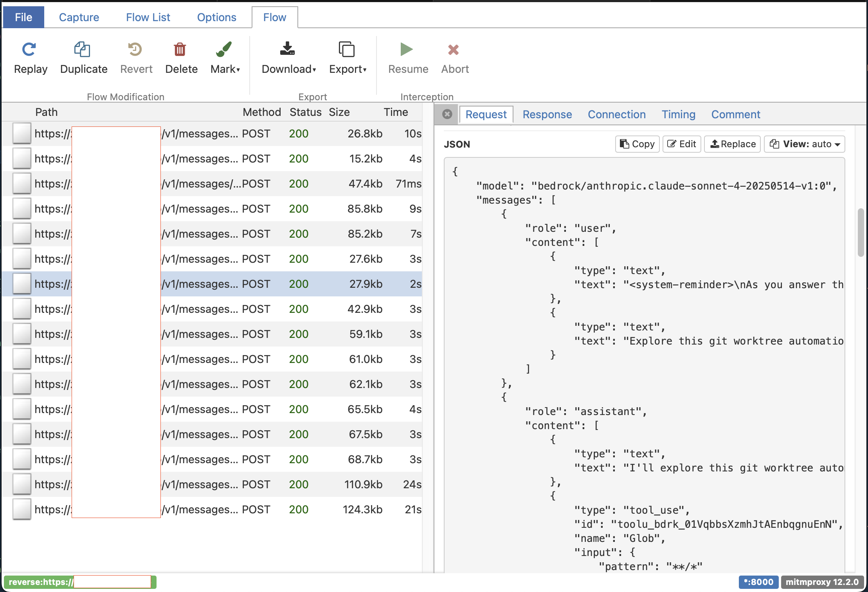Open the Mark dropdown menu
Image resolution: width=868 pixels, height=592 pixels.
[x=225, y=69]
